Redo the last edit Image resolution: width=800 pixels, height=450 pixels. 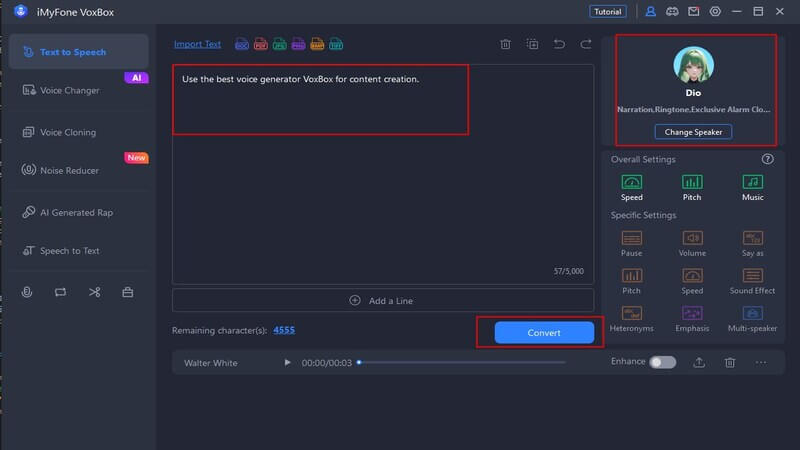[x=586, y=44]
